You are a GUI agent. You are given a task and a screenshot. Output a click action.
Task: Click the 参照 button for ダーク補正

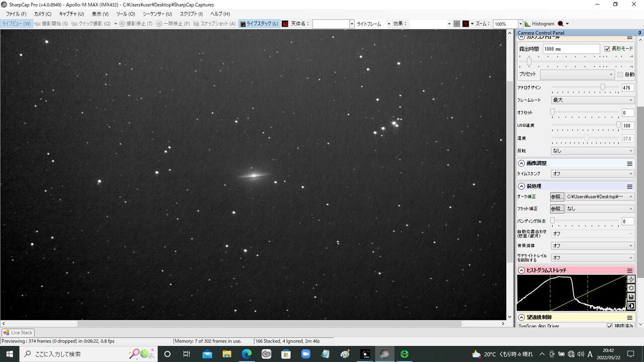click(556, 197)
